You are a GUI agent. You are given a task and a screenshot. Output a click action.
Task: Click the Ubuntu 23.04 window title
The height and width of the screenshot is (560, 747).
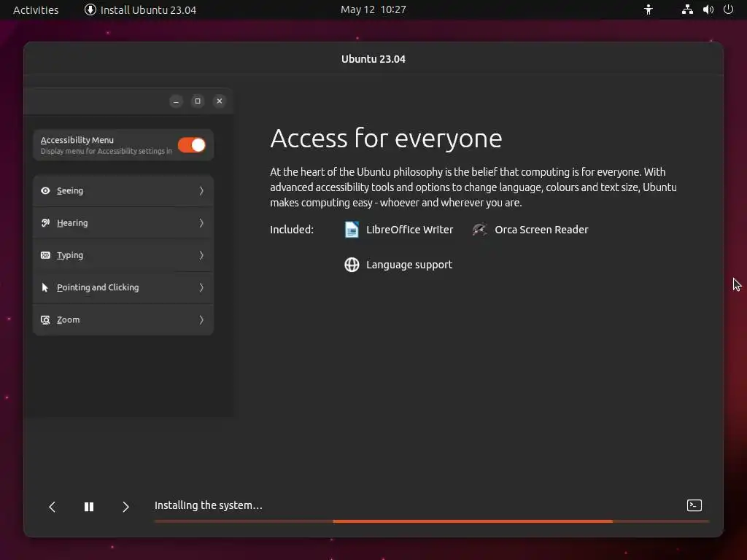pos(373,59)
